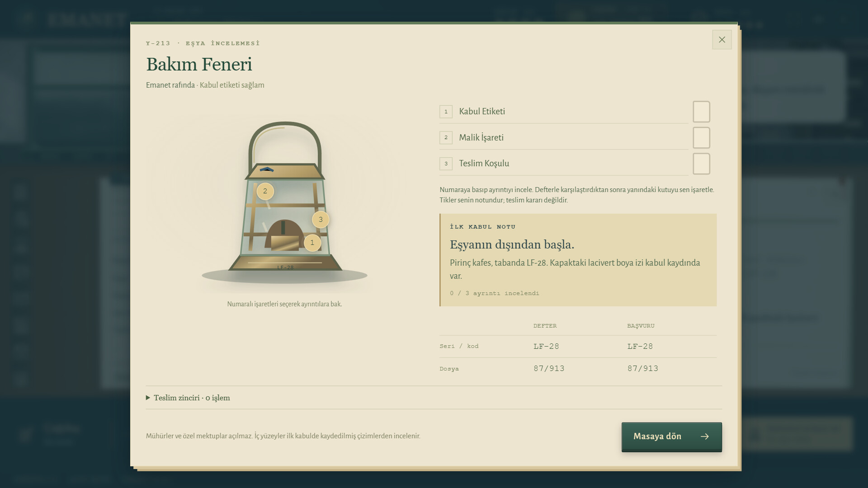Image resolution: width=868 pixels, height=488 pixels.
Task: Tick the Malik İşareti checkbox
Action: tap(701, 137)
